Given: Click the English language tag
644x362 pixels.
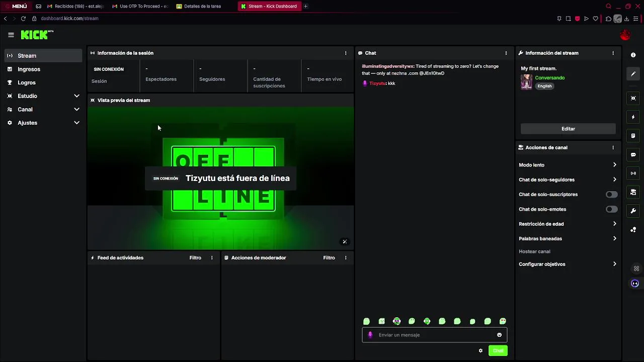Looking at the screenshot, I should 544,86.
